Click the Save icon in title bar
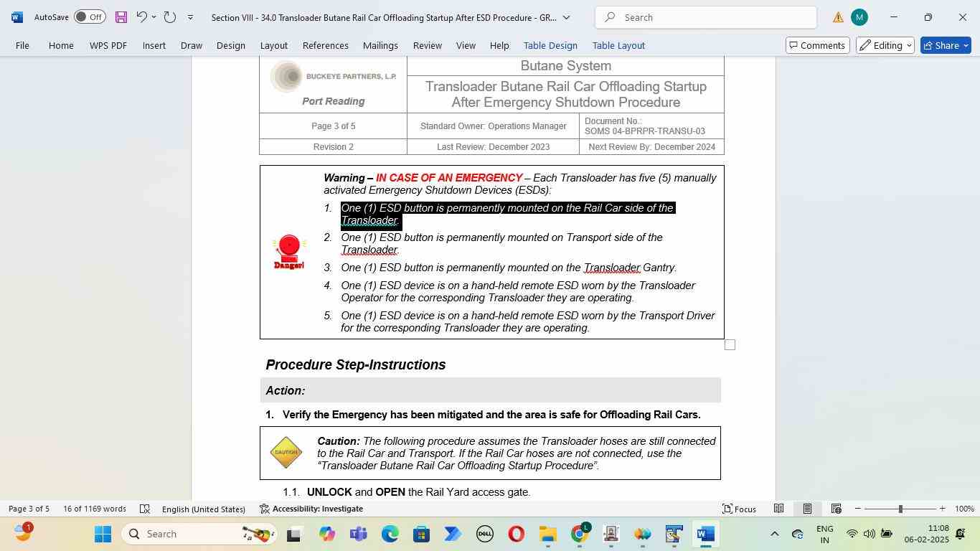This screenshot has width=980, height=551. 121,17
